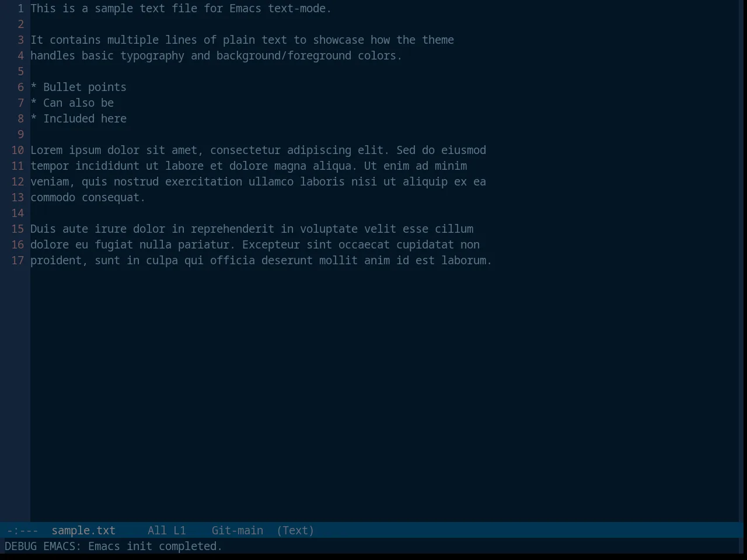Click the All position indicator in mode line
This screenshot has height=560, width=747.
click(x=157, y=530)
